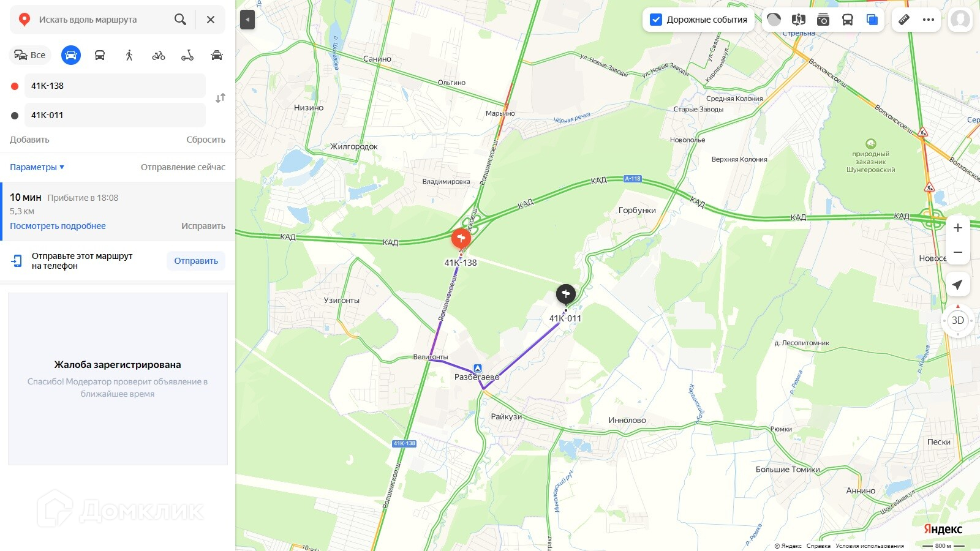The width and height of the screenshot is (980, 551).
Task: Open the ruler distance measuring tool
Action: (x=904, y=20)
